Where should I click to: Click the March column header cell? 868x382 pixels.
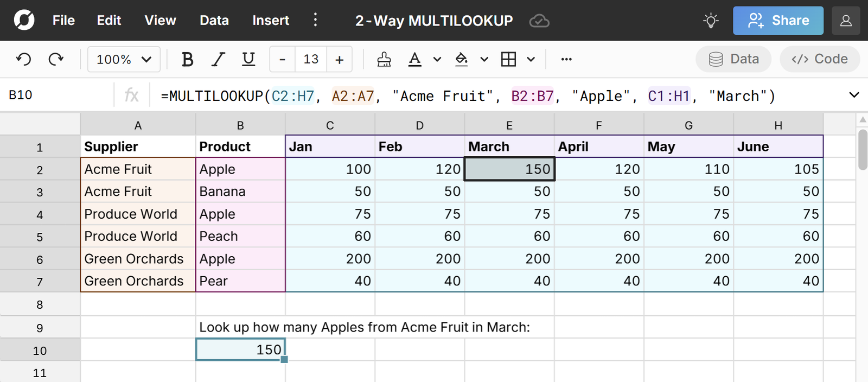[x=509, y=147]
